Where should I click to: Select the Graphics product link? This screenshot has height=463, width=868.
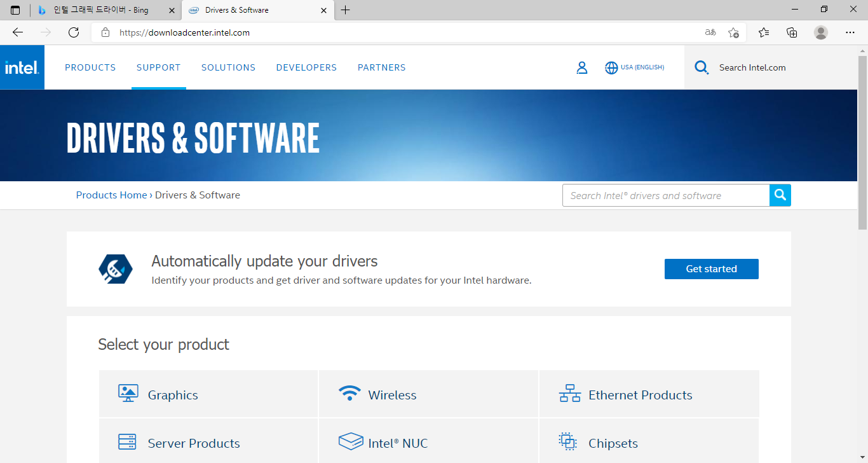click(x=173, y=395)
